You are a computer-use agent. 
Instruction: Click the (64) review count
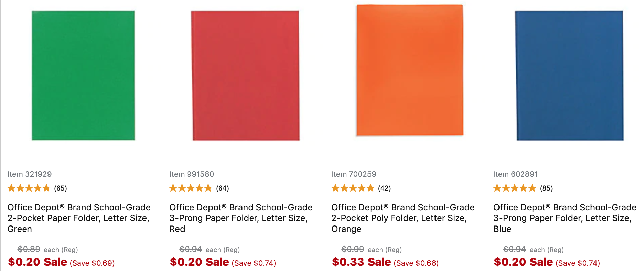click(x=222, y=188)
